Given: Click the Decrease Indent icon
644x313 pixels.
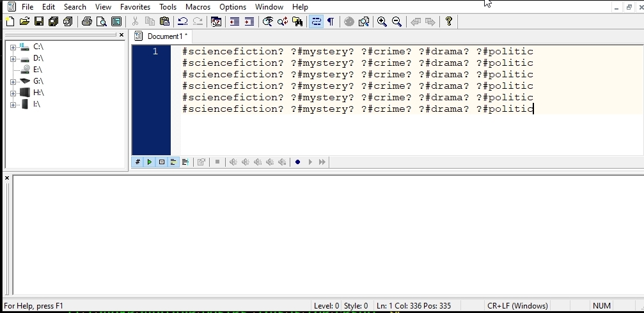Looking at the screenshot, I should [x=235, y=21].
